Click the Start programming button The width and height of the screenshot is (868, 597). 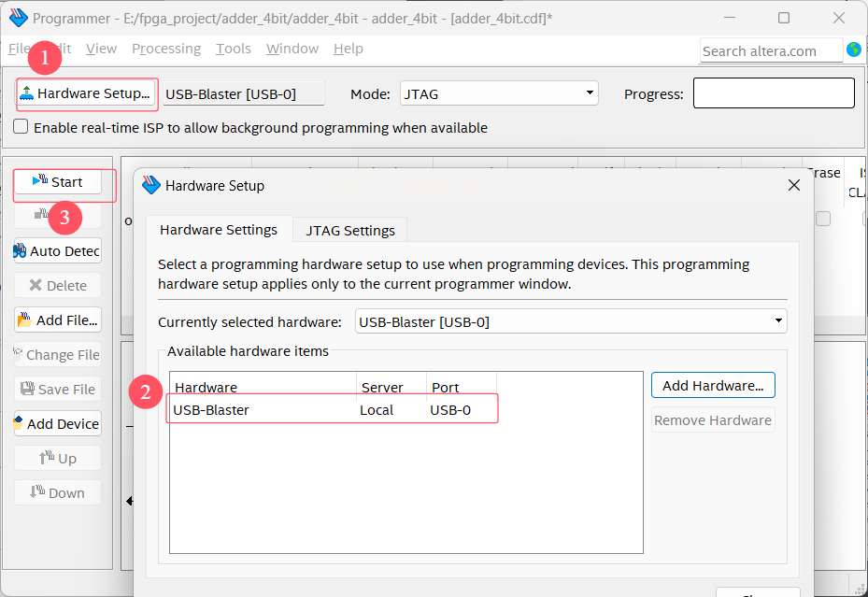[58, 182]
